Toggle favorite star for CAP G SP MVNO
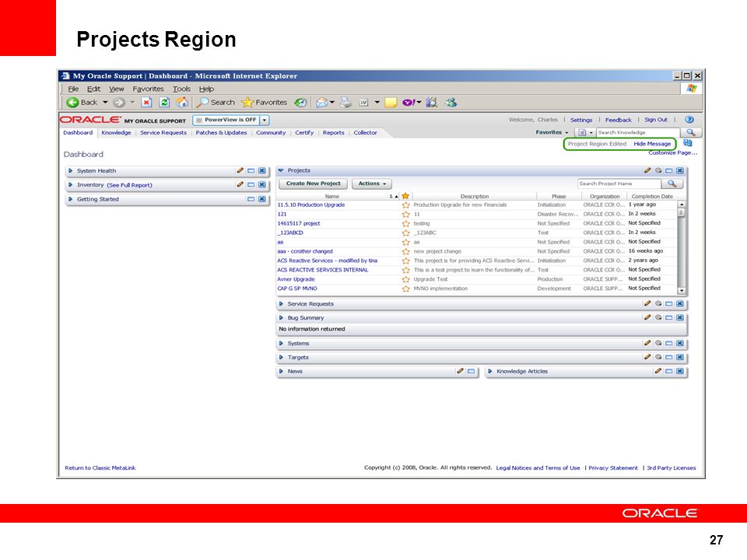 (x=405, y=289)
